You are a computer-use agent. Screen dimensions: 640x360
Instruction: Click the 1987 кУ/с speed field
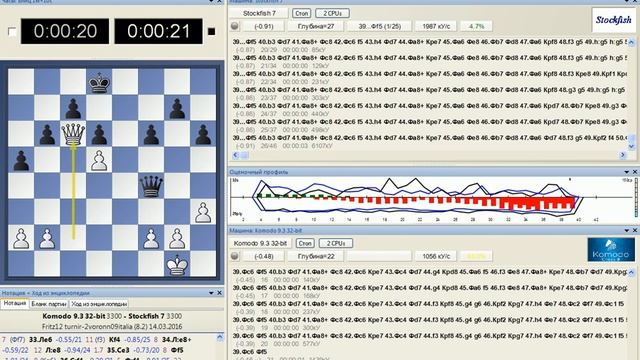(x=436, y=26)
